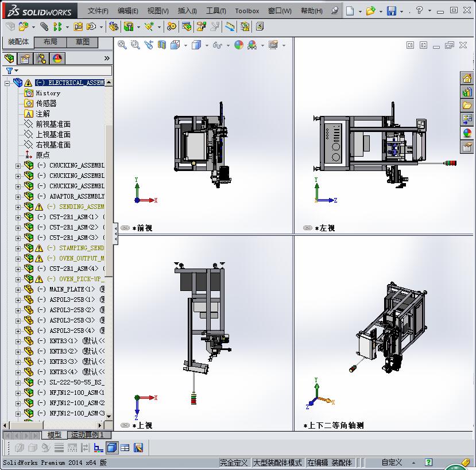The height and width of the screenshot is (470, 476).
Task: Select the Mate paperclip tool
Action: [x=44, y=27]
